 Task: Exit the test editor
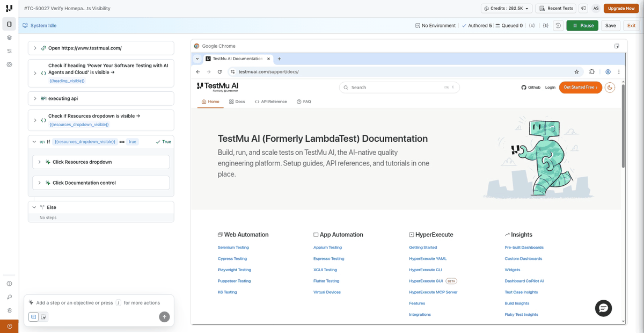631,25
